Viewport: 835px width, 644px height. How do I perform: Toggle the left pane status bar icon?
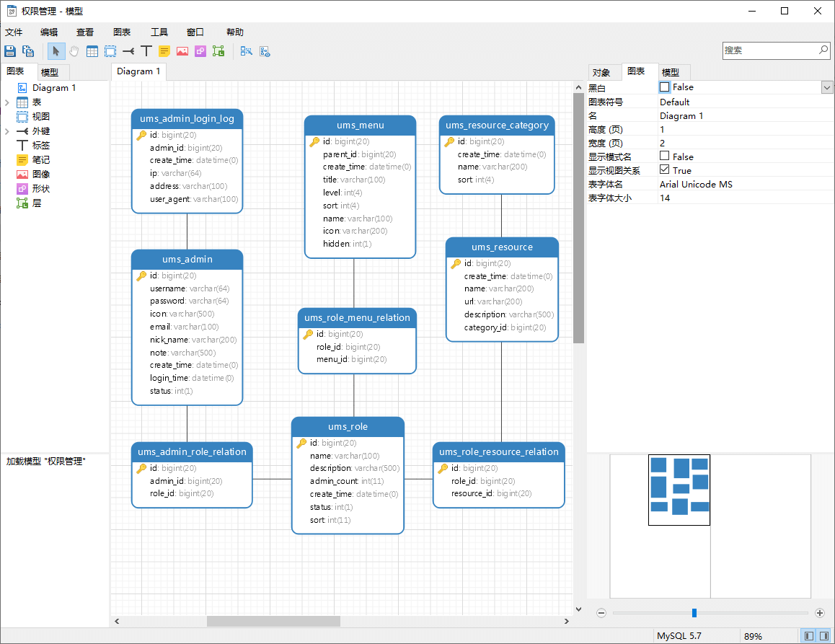point(808,636)
